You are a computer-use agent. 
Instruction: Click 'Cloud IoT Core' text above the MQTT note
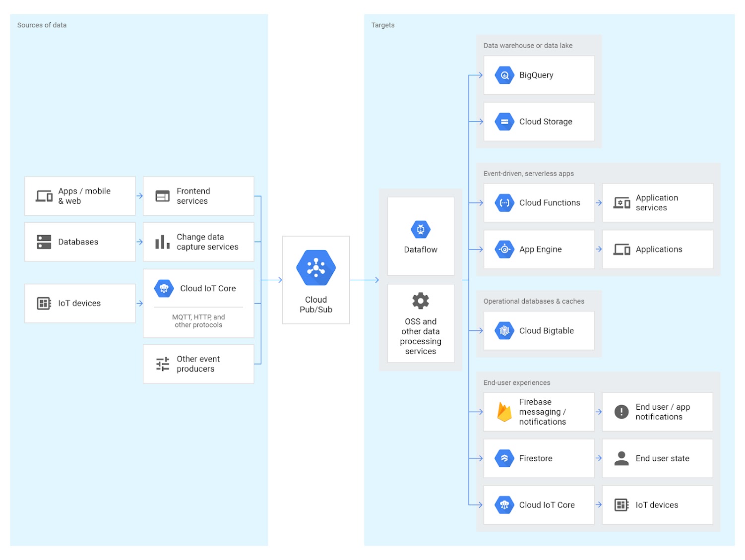[208, 289]
